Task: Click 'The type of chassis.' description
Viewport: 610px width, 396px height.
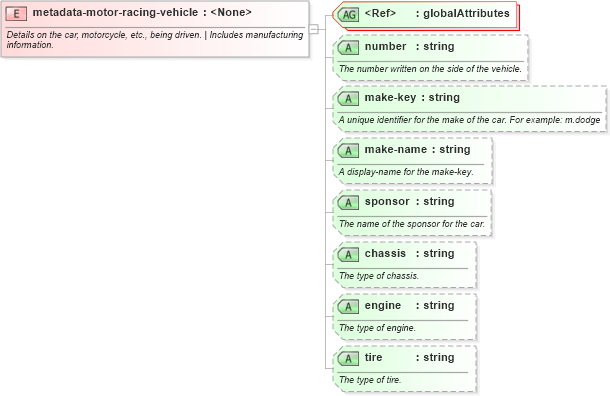Action: coord(379,276)
